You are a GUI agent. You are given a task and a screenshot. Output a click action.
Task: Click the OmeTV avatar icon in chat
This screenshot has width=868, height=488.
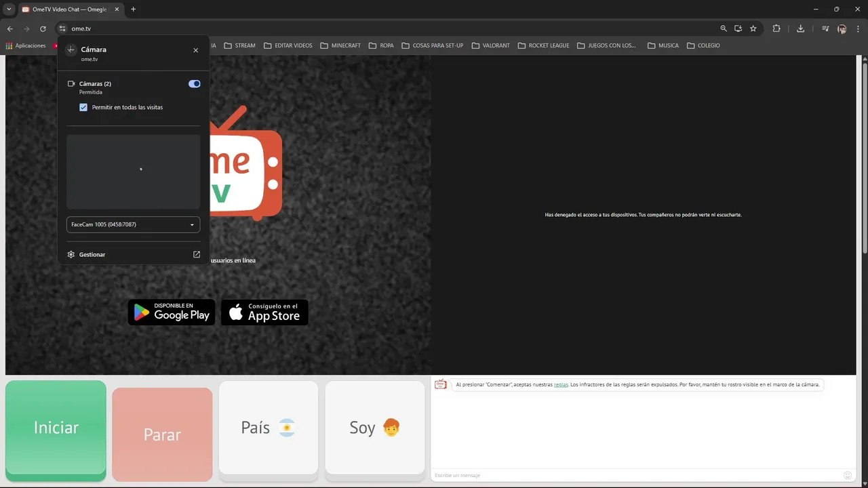441,384
